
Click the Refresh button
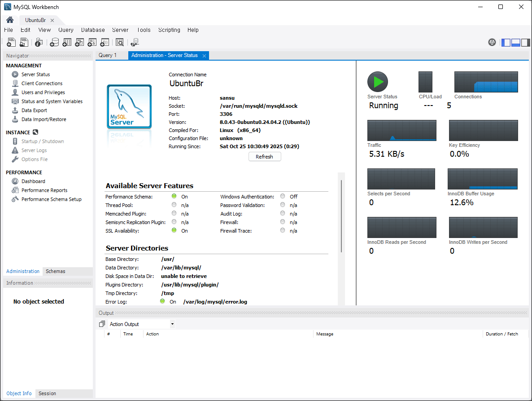point(265,157)
